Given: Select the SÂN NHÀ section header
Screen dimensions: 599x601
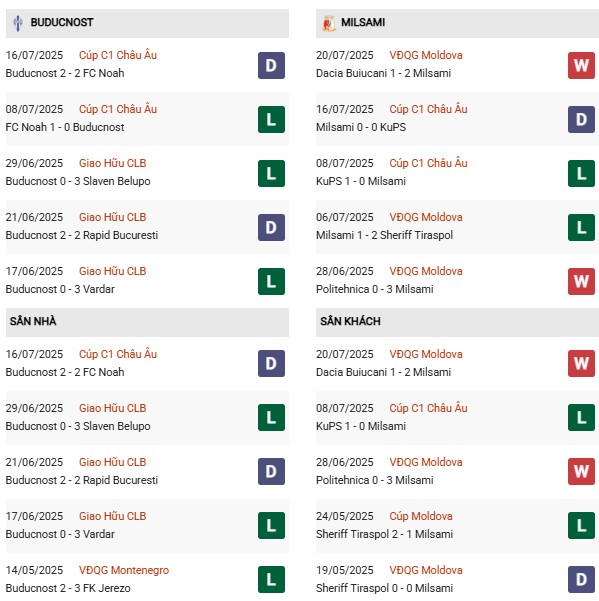Looking at the screenshot, I should (x=147, y=322).
